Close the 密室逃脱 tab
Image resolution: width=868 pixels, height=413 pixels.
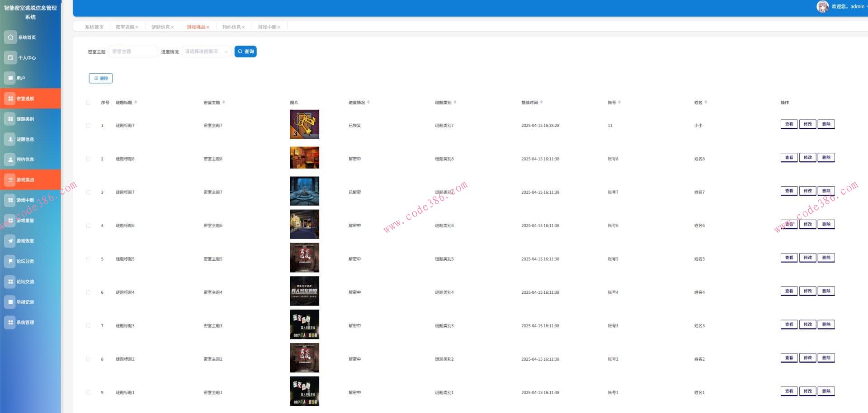137,27
